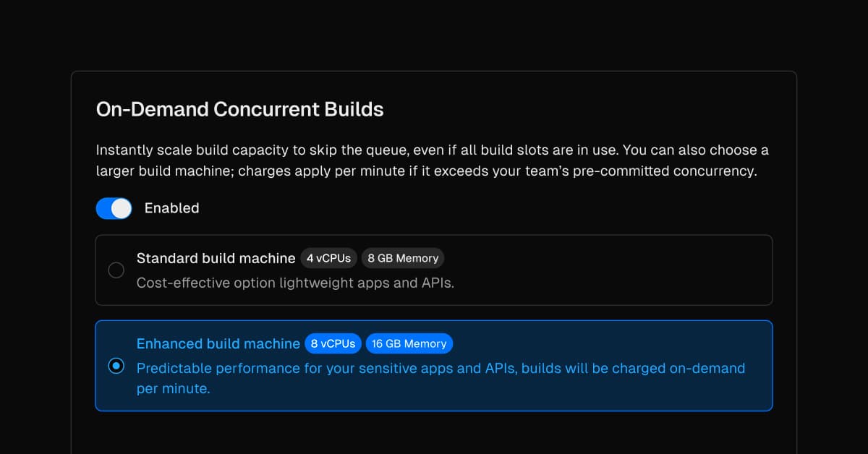
Task: Click the 4 vCPUs badge
Action: (328, 258)
